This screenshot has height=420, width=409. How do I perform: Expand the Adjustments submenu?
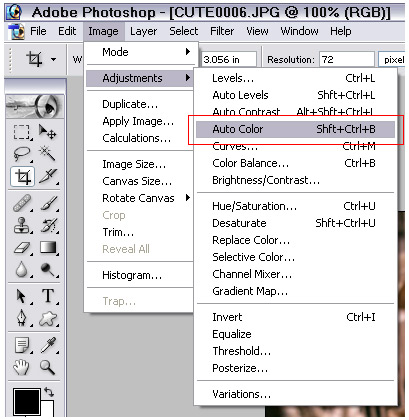click(140, 78)
